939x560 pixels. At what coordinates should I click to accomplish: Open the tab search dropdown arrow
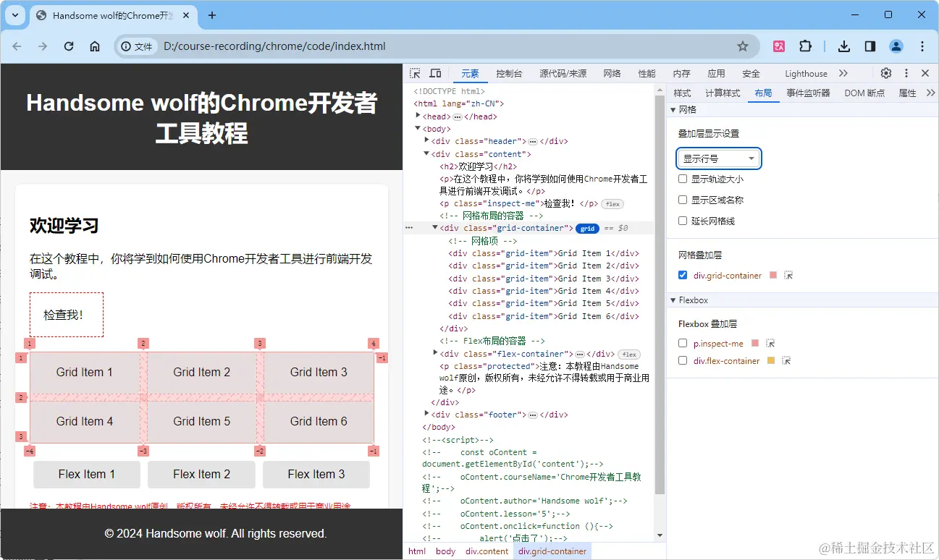15,15
